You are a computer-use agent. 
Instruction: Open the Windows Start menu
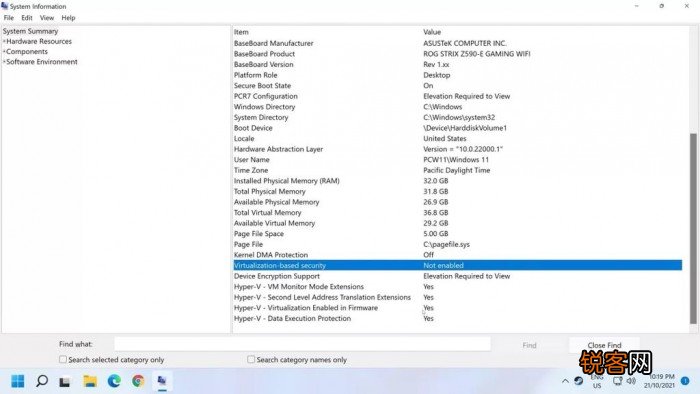tap(18, 381)
